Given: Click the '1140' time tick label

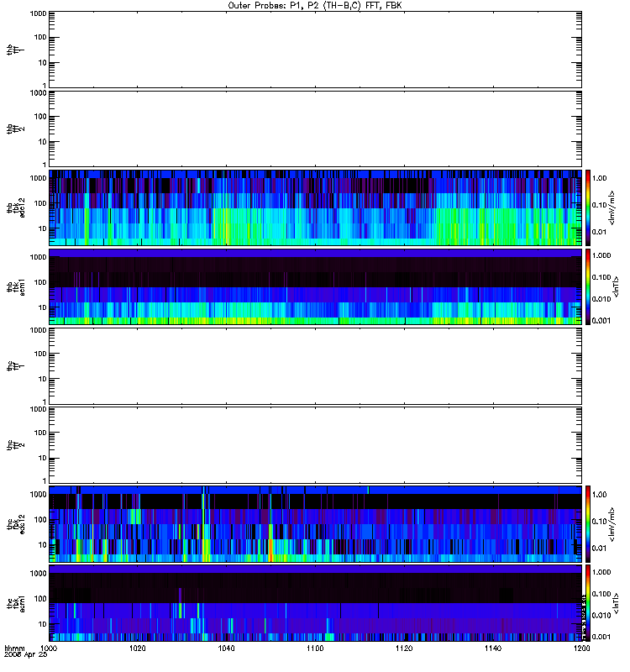Looking at the screenshot, I should click(x=493, y=648).
